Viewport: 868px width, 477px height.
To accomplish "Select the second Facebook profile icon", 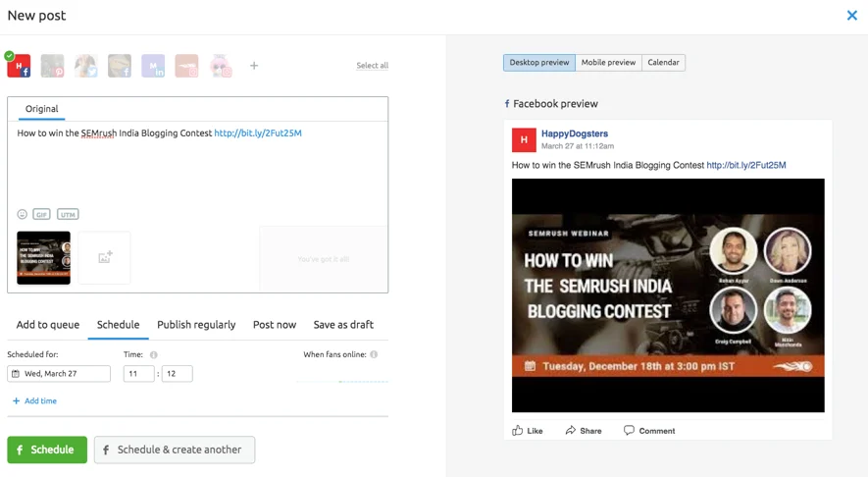I will [120, 66].
